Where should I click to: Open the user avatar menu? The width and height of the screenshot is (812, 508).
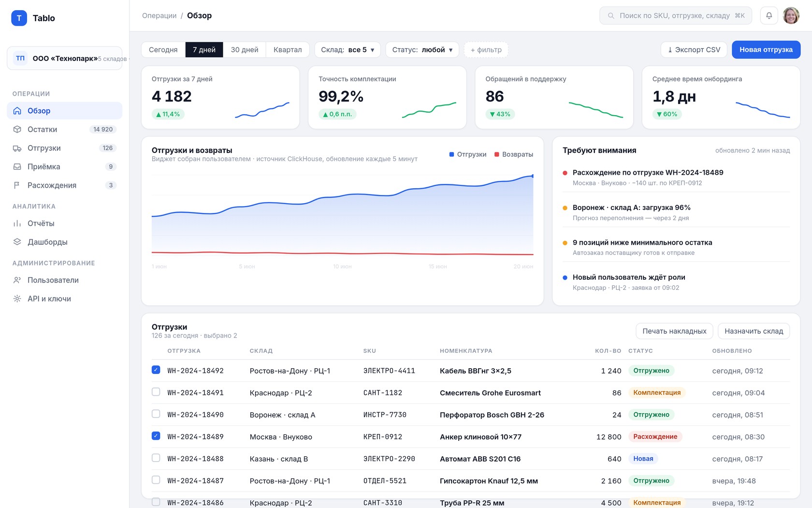pyautogui.click(x=791, y=15)
